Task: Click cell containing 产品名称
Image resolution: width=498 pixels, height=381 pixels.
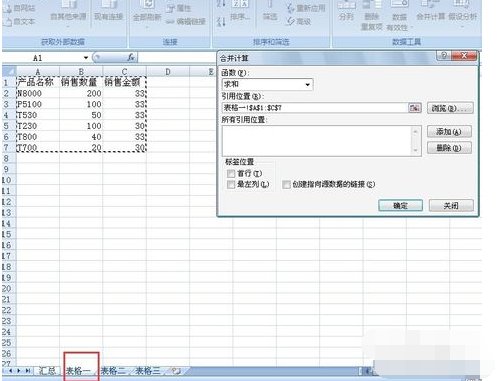Action: point(38,82)
